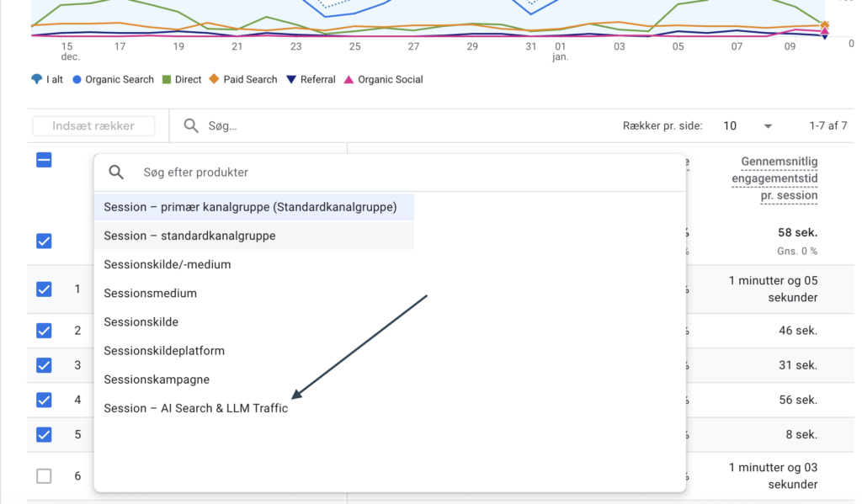Screen dimensions: 862x504
Task: Select rows per page value 10
Action: [730, 126]
